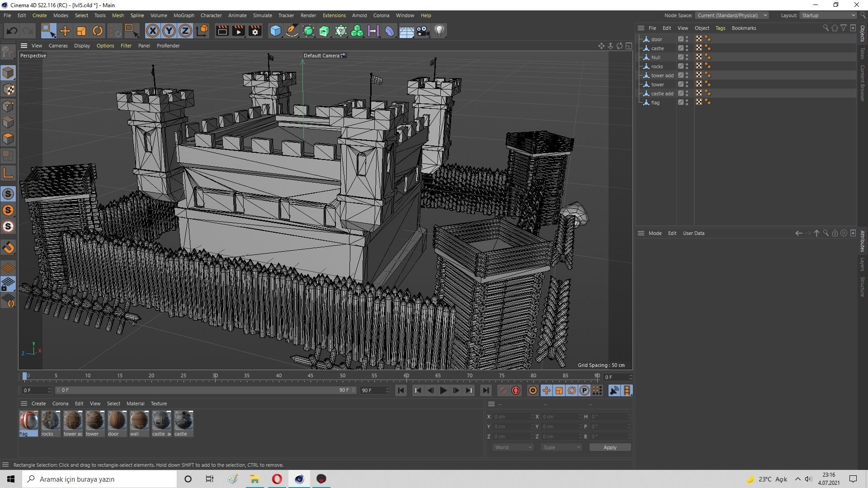This screenshot has height=488, width=868.
Task: Open the Deformer objects icon
Action: click(390, 31)
